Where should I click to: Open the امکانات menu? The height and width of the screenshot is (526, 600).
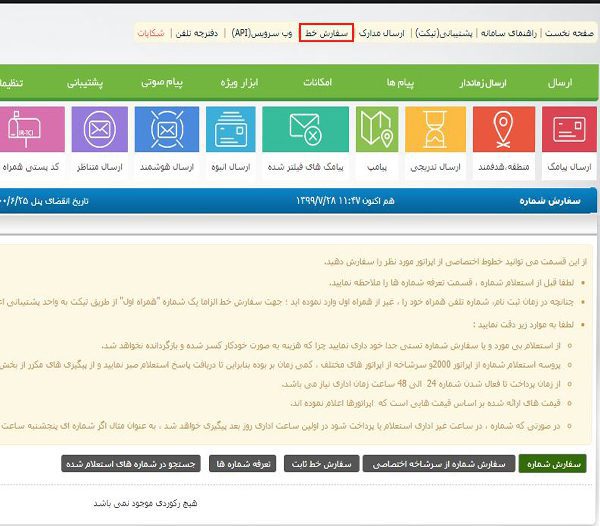(x=318, y=82)
